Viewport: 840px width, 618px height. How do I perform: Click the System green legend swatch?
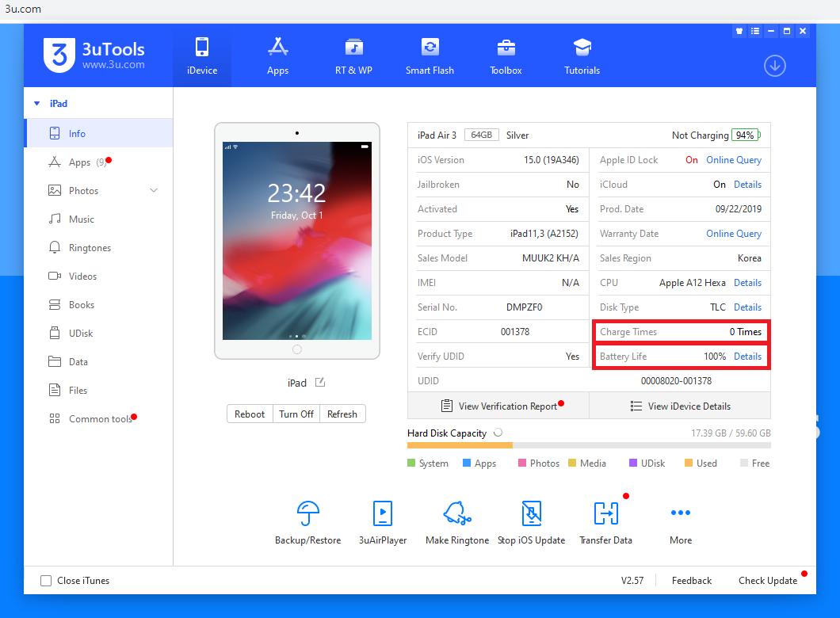pyautogui.click(x=411, y=463)
